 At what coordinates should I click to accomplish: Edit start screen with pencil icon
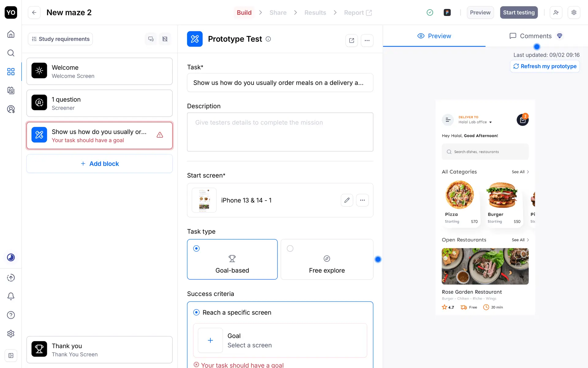(x=347, y=200)
